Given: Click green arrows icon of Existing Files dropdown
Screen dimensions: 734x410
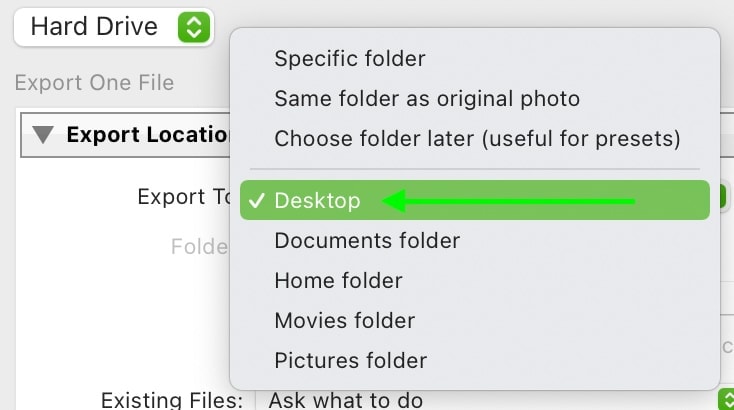Looking at the screenshot, I should [x=727, y=400].
